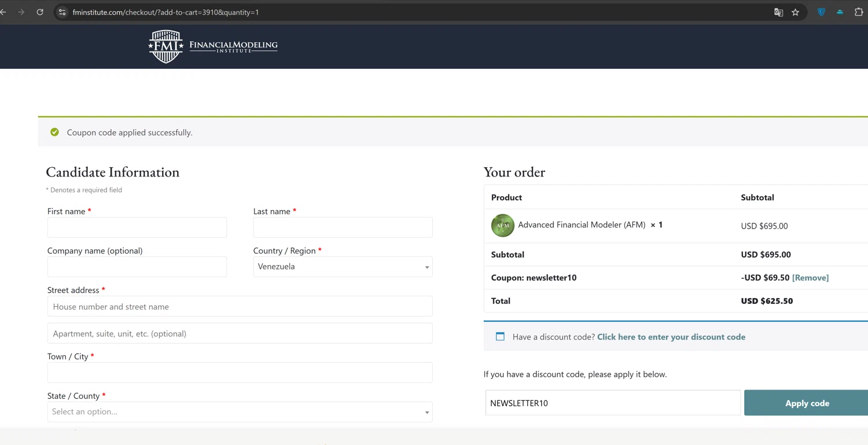Click the Your order heading
868x445 pixels.
coord(514,172)
